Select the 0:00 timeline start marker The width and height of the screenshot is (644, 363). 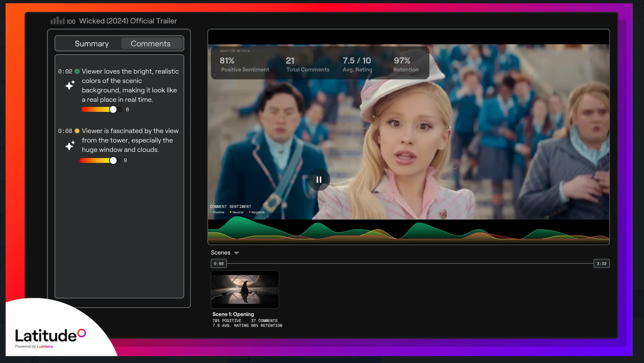click(219, 263)
